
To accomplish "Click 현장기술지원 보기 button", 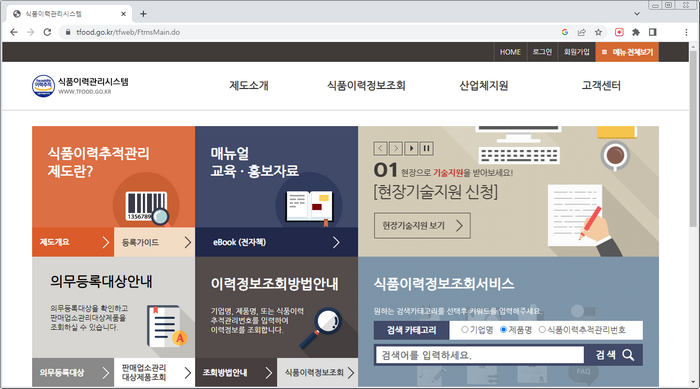I will tap(422, 226).
